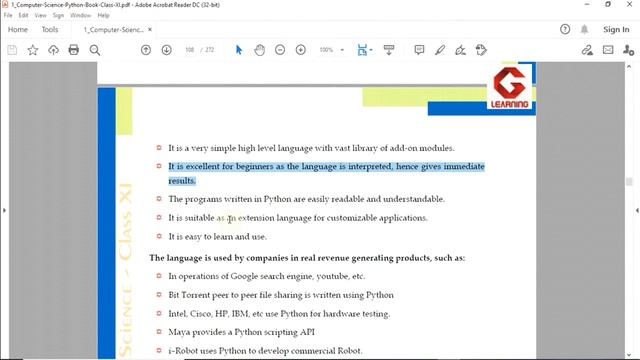Expand the left navigation pane

(4, 211)
